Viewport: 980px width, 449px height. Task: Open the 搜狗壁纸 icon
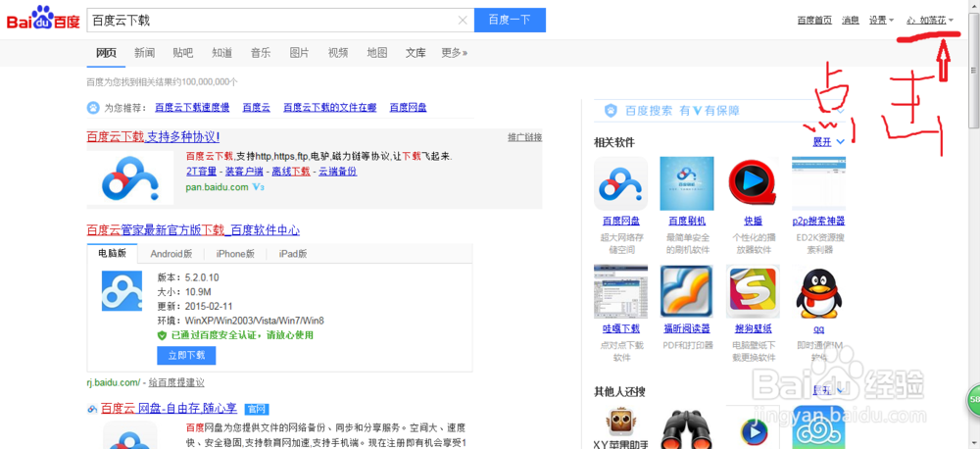click(753, 291)
